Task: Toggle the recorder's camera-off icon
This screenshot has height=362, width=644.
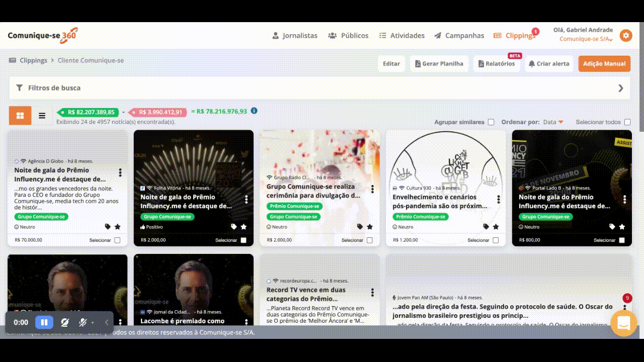Action: 65,322
